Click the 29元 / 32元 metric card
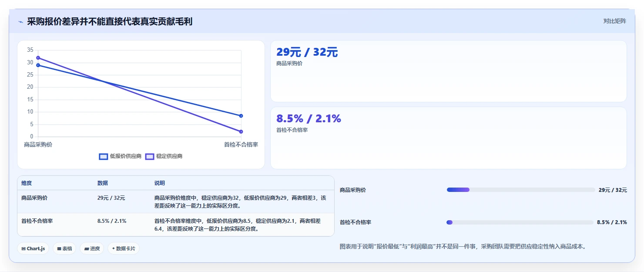 [x=449, y=71]
